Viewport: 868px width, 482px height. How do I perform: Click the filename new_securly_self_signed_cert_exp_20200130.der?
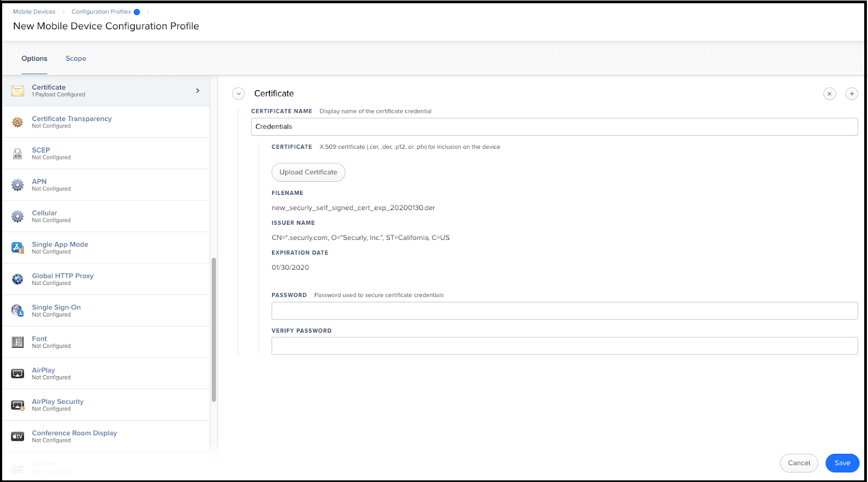[x=353, y=208]
